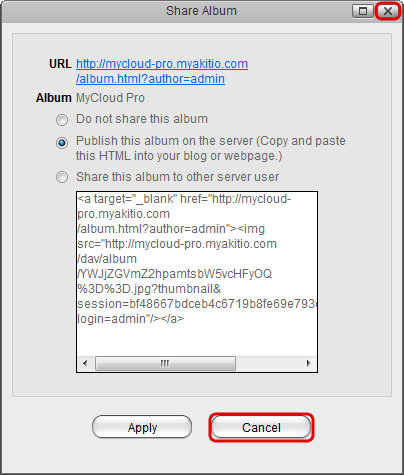Viewport: 404px width, 475px height.
Task: Click the empty scrollbar track right of the thumb
Action: [268, 363]
